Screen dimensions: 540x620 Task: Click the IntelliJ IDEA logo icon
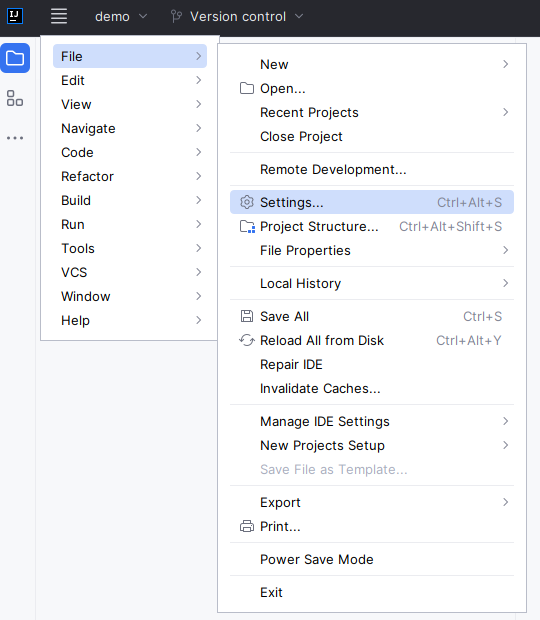[15, 16]
